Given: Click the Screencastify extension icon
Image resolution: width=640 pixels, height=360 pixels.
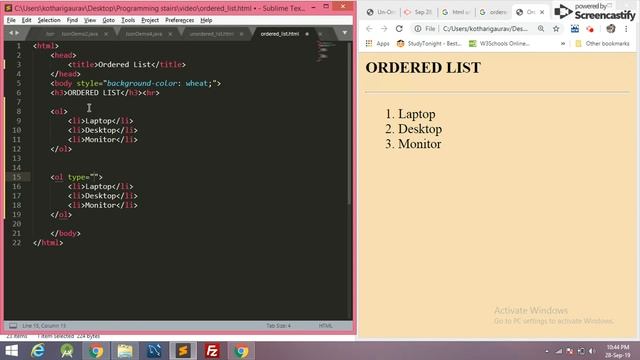Looking at the screenshot, I should [575, 29].
